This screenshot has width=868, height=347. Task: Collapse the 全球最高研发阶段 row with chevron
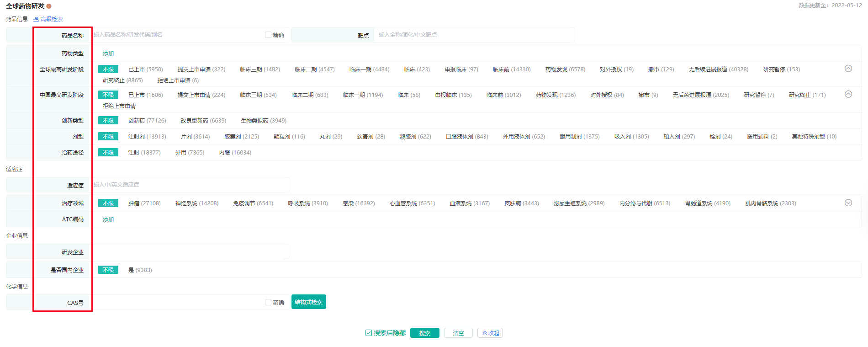[848, 69]
